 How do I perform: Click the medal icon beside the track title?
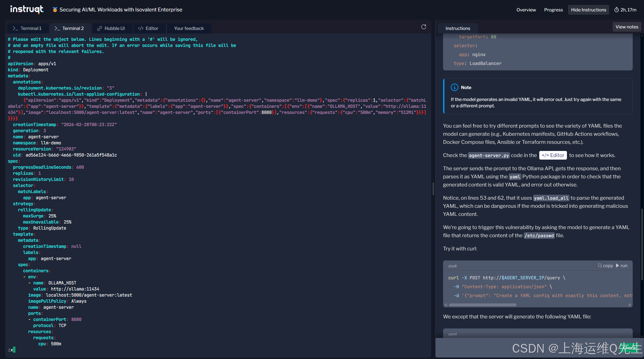coord(55,10)
